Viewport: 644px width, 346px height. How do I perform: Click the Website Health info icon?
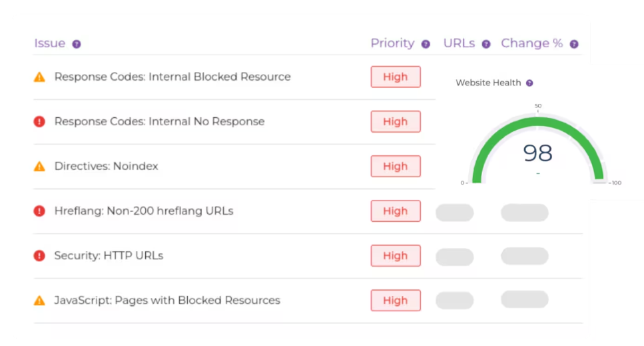[529, 83]
